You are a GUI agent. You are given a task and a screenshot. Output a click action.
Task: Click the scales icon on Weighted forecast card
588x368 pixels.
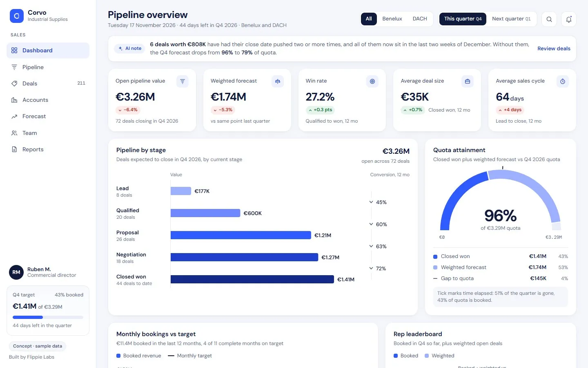point(278,81)
